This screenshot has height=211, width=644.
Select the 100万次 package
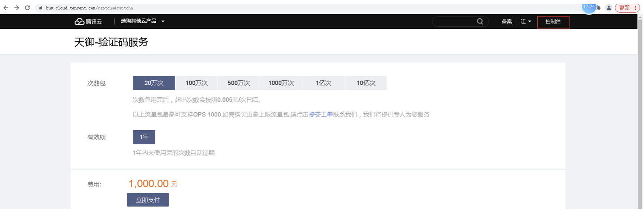pos(197,83)
